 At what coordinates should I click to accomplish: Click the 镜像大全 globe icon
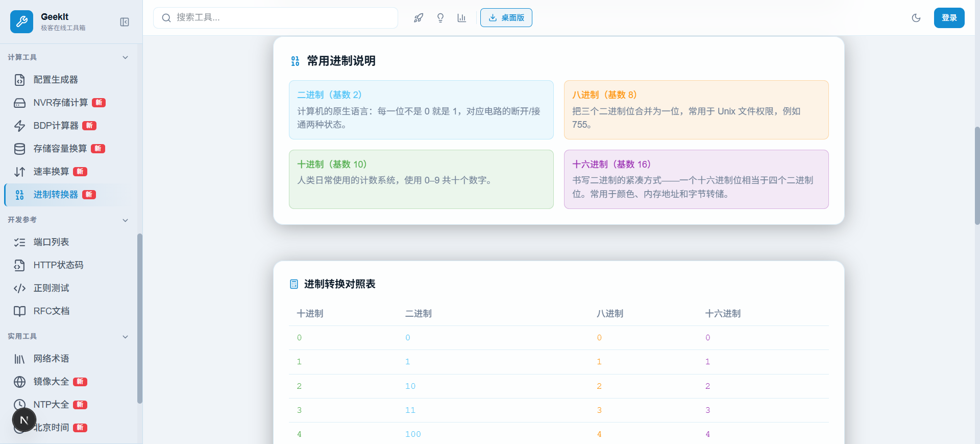click(19, 382)
